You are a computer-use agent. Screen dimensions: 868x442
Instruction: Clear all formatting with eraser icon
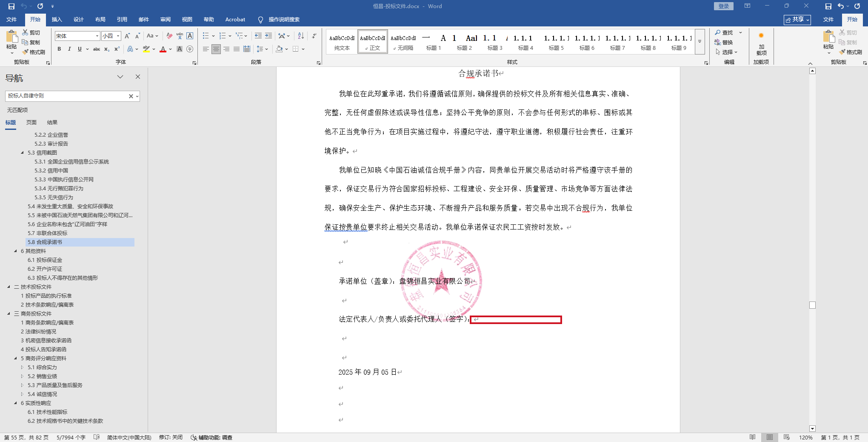(169, 36)
